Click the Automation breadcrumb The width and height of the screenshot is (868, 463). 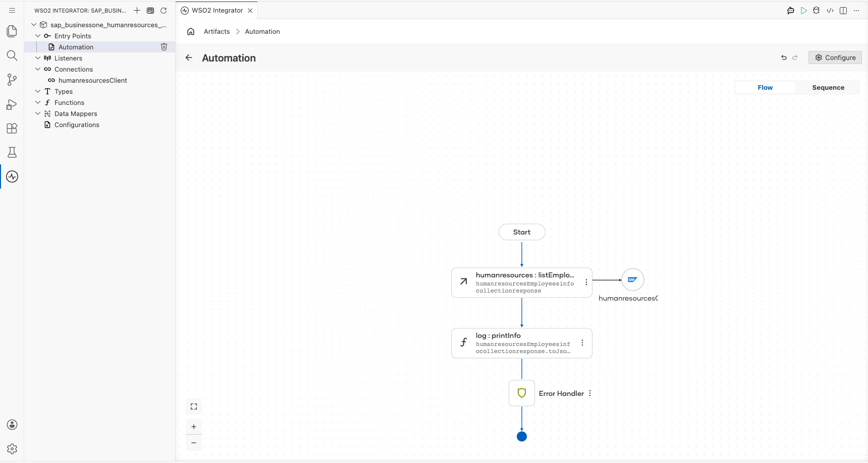(x=262, y=31)
